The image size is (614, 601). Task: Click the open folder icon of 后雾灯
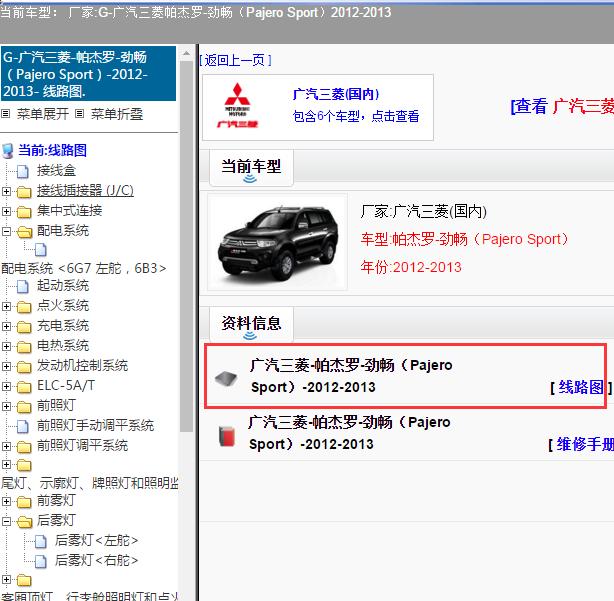(24, 522)
